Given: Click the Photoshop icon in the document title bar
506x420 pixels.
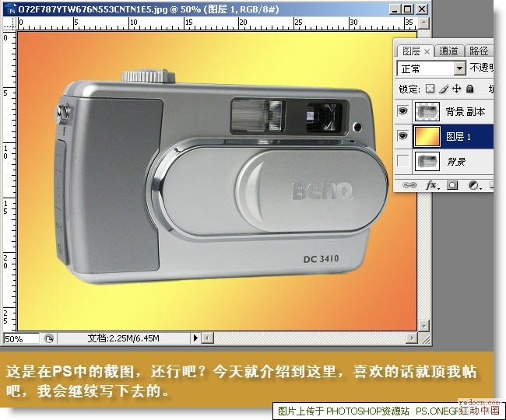Looking at the screenshot, I should (x=12, y=9).
